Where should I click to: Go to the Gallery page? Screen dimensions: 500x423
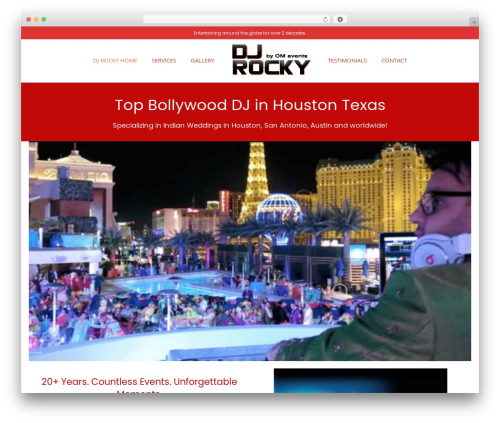[x=202, y=61]
